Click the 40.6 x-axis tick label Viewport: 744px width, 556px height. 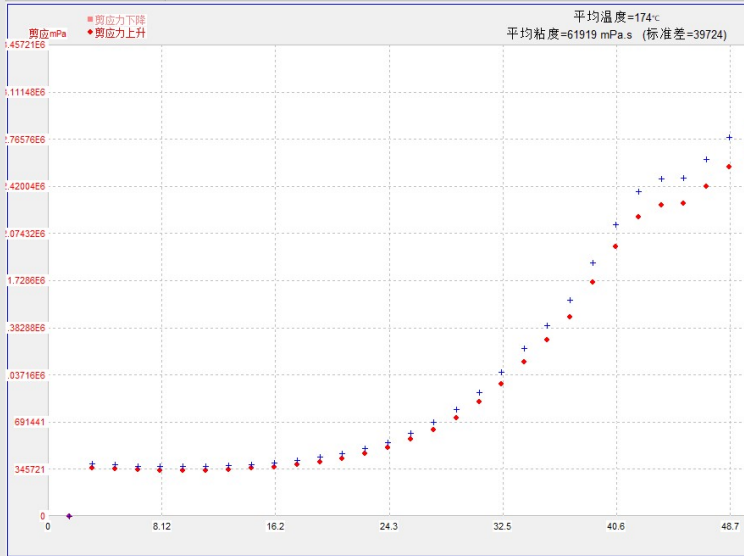[616, 526]
